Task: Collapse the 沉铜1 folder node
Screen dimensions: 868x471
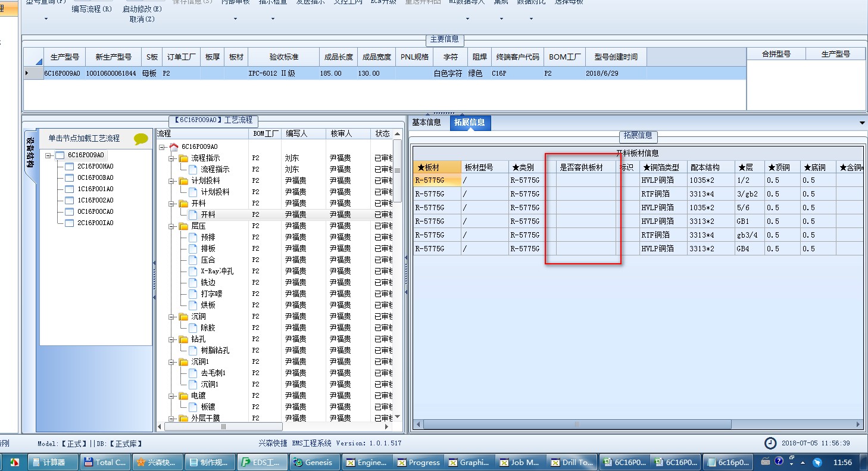Action: click(171, 362)
